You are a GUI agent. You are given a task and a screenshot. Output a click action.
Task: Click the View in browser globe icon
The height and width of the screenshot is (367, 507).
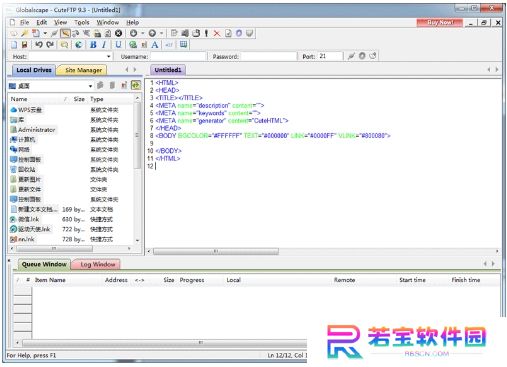pyautogui.click(x=79, y=45)
